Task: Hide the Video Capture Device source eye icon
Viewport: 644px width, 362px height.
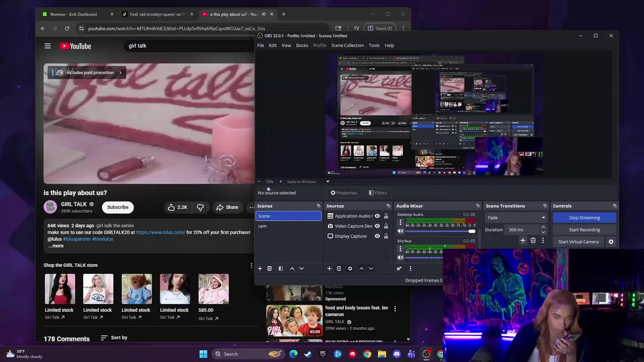Action: click(377, 226)
